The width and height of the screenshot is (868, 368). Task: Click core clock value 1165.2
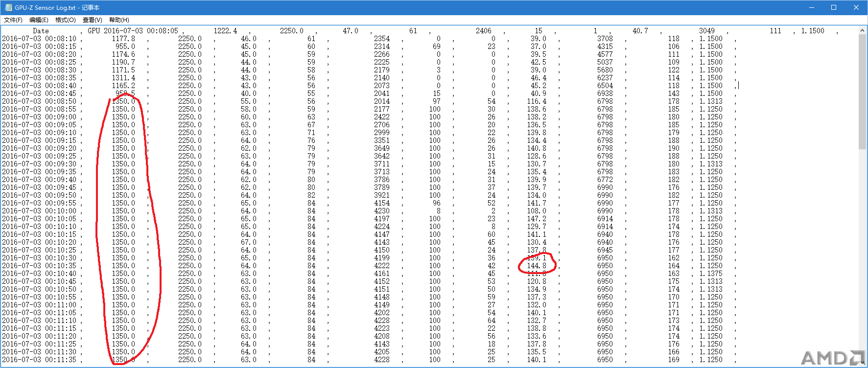(x=123, y=86)
